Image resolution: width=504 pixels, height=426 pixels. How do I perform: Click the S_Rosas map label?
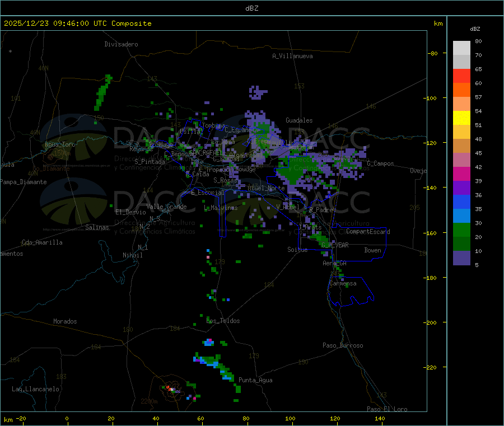pos(225,180)
